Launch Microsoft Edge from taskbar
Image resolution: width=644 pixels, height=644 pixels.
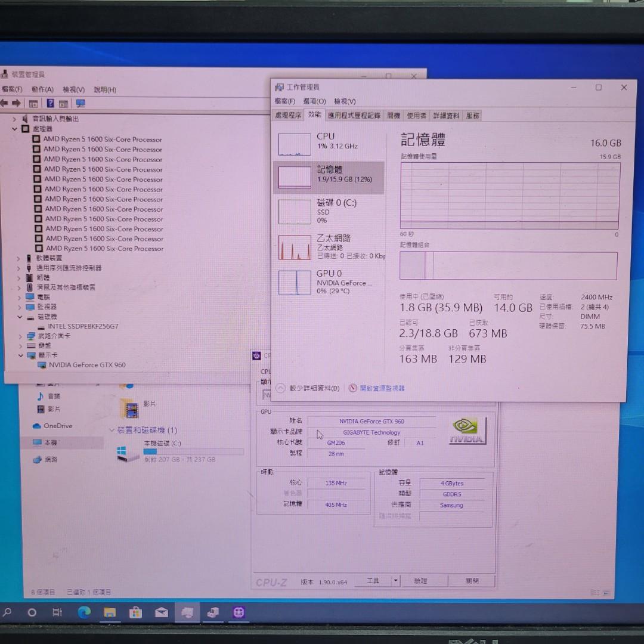coord(84,613)
